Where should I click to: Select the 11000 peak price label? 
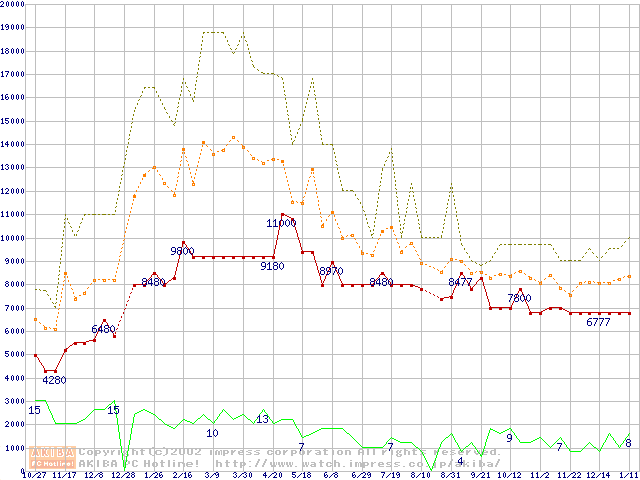click(281, 223)
